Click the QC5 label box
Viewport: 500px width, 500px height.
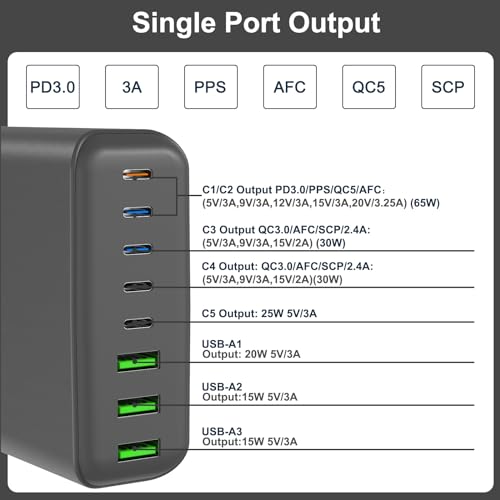pyautogui.click(x=369, y=87)
